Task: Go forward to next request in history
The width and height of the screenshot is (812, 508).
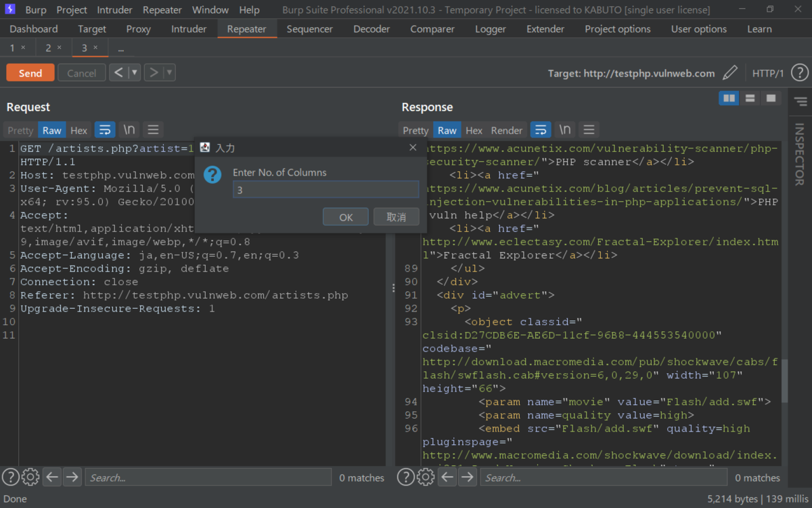Action: (154, 72)
